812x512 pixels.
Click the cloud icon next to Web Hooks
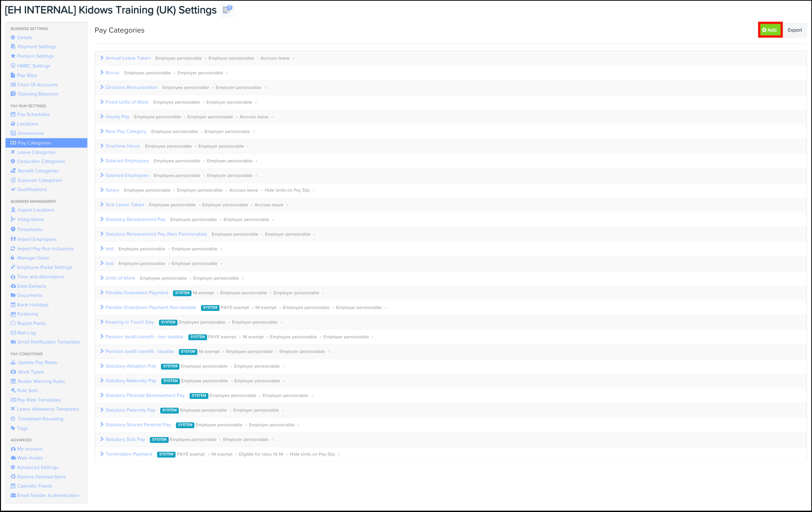pyautogui.click(x=13, y=458)
